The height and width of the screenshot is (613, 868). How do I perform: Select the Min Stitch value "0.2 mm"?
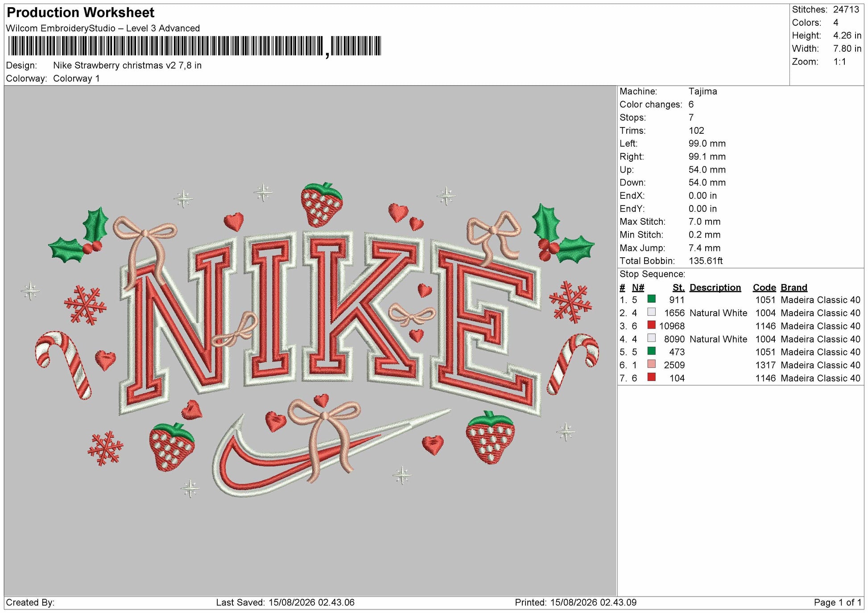704,235
